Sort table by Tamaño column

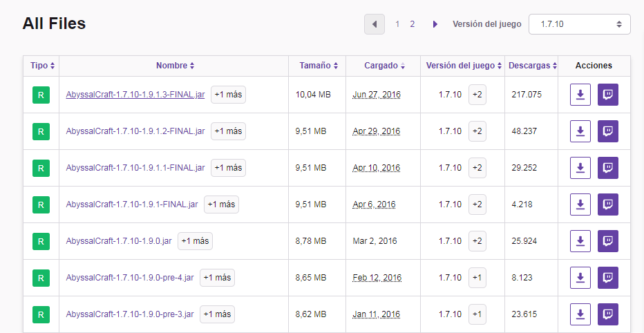tap(319, 66)
